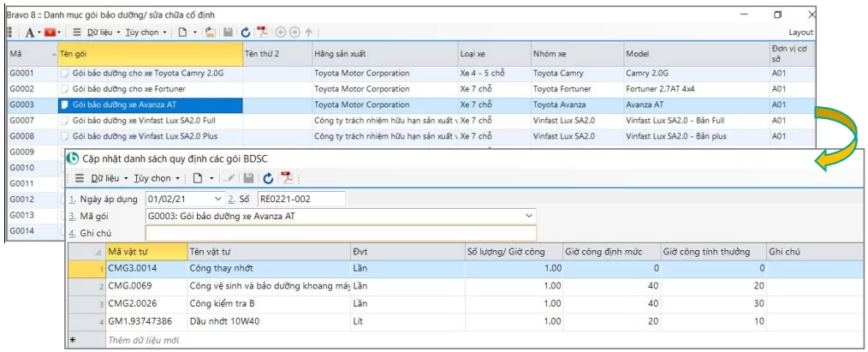Click new document icon in the update dialog
The image size is (868, 352).
[196, 178]
